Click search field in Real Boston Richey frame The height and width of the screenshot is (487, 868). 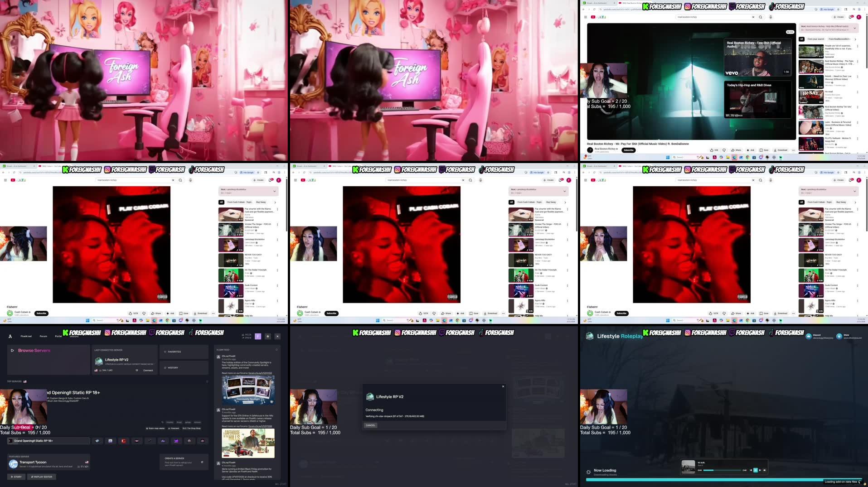click(x=714, y=17)
